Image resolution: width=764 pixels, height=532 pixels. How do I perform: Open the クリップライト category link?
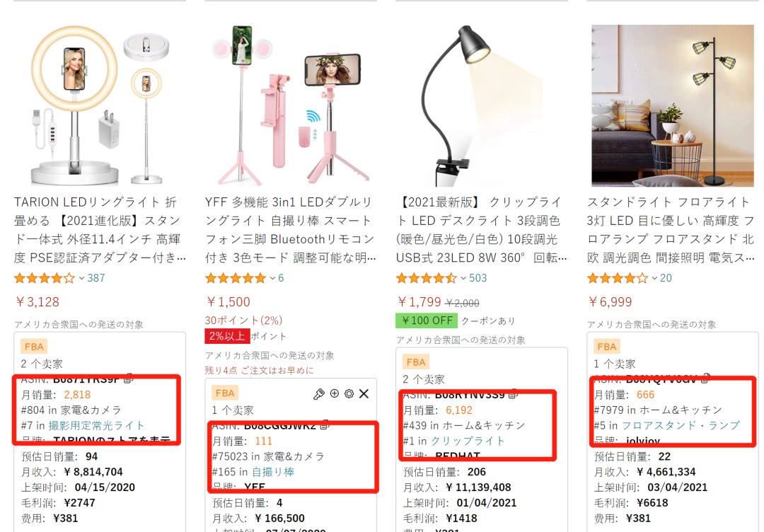[x=468, y=441]
